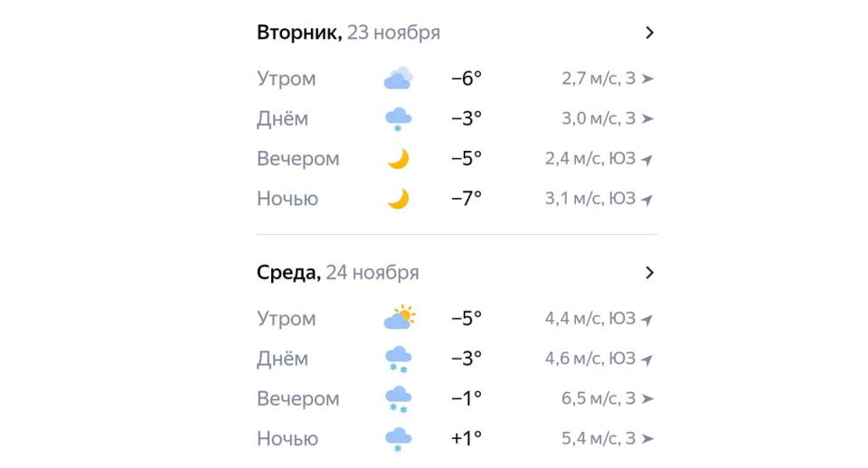Click the Tuesday Вечером row label
Image resolution: width=868 pixels, height=468 pixels.
(298, 159)
